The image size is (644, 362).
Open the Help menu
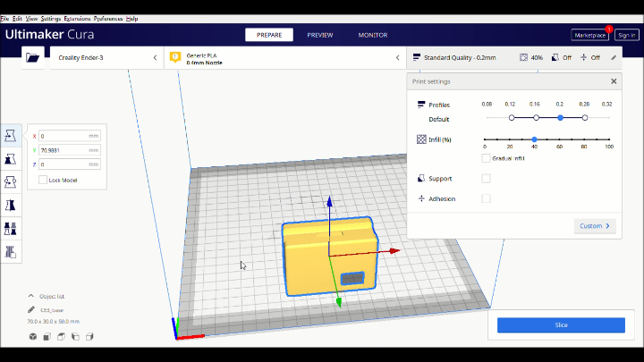click(131, 19)
